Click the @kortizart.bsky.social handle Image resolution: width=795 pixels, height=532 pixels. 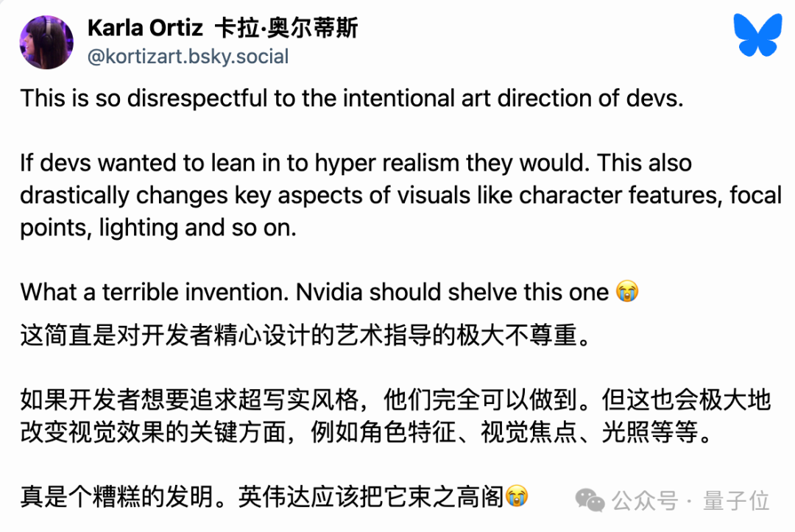click(x=188, y=57)
